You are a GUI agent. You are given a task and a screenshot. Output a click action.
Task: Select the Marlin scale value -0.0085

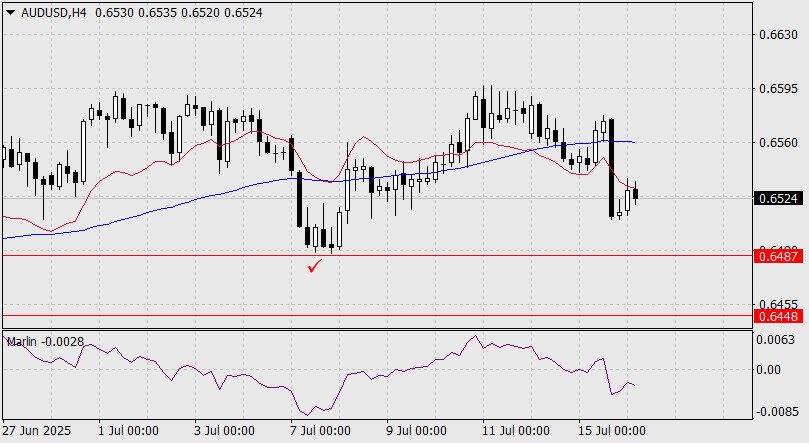tap(778, 412)
